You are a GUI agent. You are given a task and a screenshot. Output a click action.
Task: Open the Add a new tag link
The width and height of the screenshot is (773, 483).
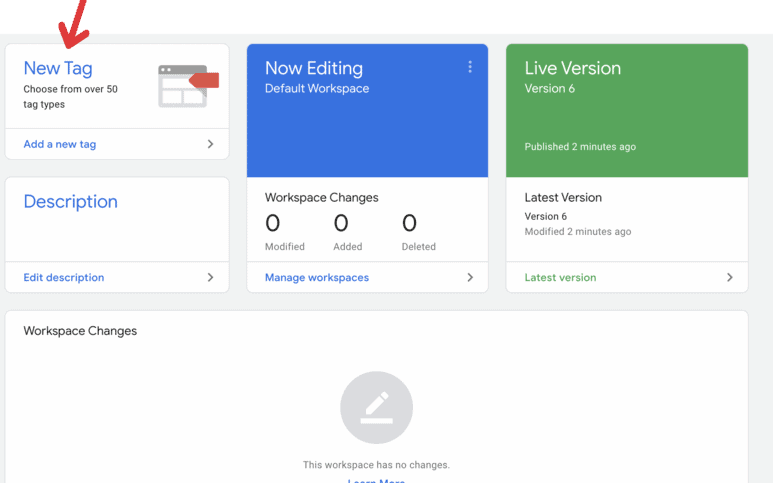click(x=60, y=144)
